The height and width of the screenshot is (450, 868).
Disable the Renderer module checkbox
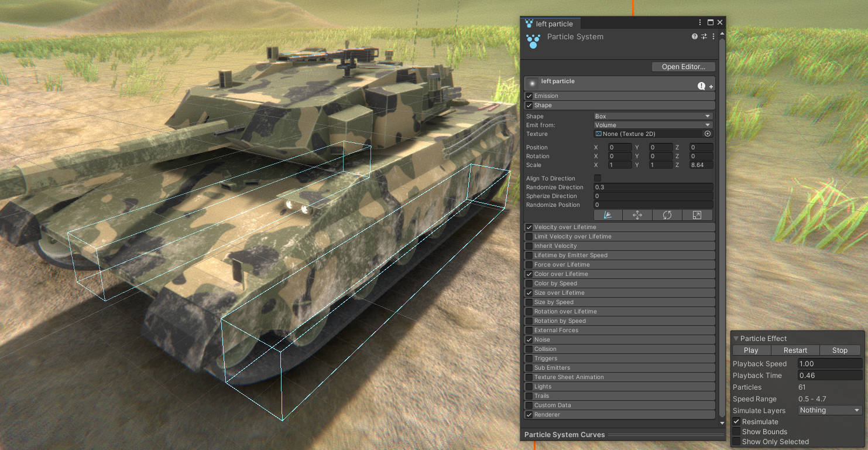click(529, 415)
